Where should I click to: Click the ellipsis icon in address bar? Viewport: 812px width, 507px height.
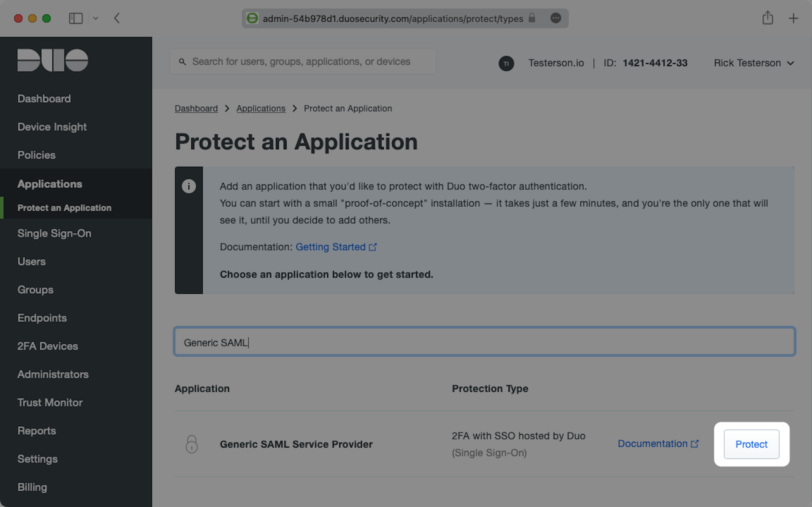[x=555, y=18]
